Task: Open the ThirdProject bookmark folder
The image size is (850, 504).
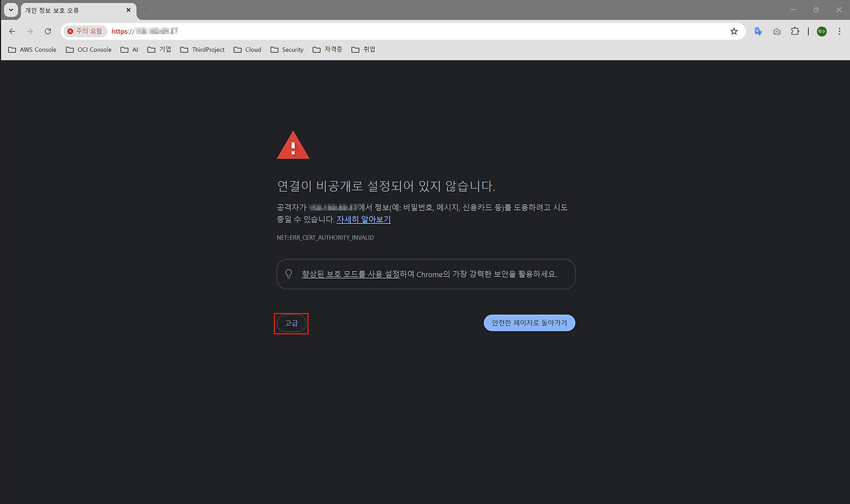Action: point(203,50)
